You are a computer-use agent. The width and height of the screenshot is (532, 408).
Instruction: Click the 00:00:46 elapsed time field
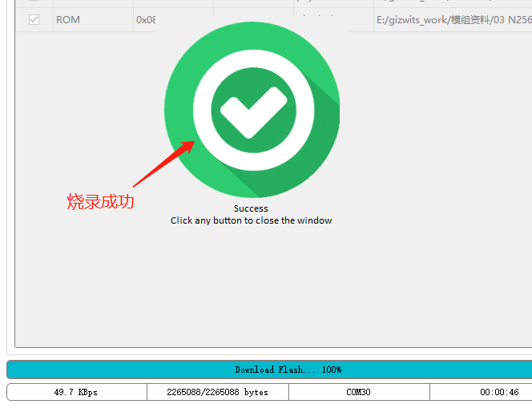499,392
